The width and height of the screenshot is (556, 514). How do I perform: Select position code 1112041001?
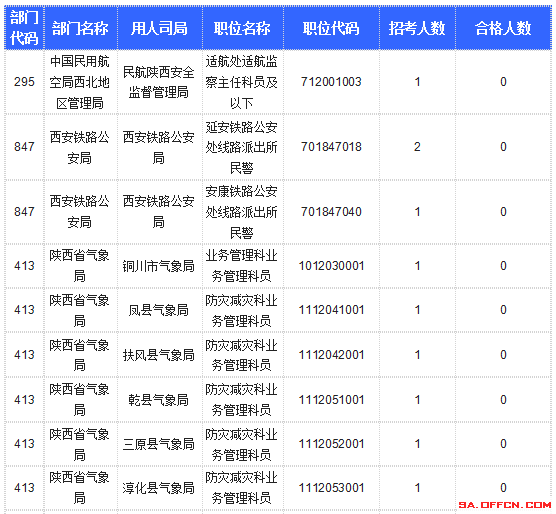pos(331,310)
